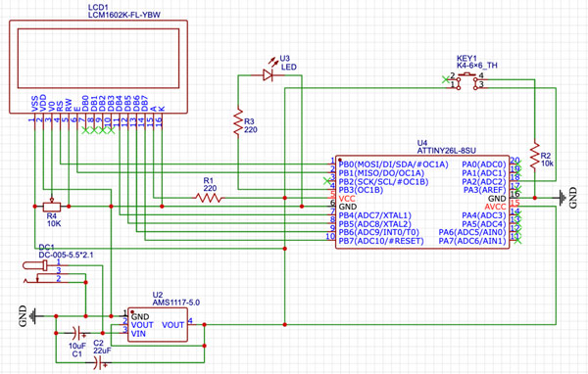Select the LCD1 display screen rectangle
This screenshot has height=374, width=588.
coord(98,58)
